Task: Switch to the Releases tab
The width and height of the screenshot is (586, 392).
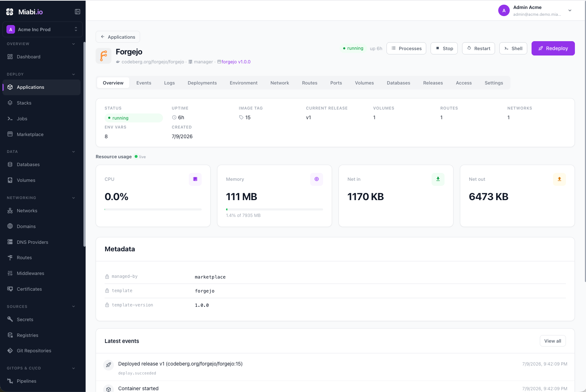Action: pyautogui.click(x=433, y=83)
